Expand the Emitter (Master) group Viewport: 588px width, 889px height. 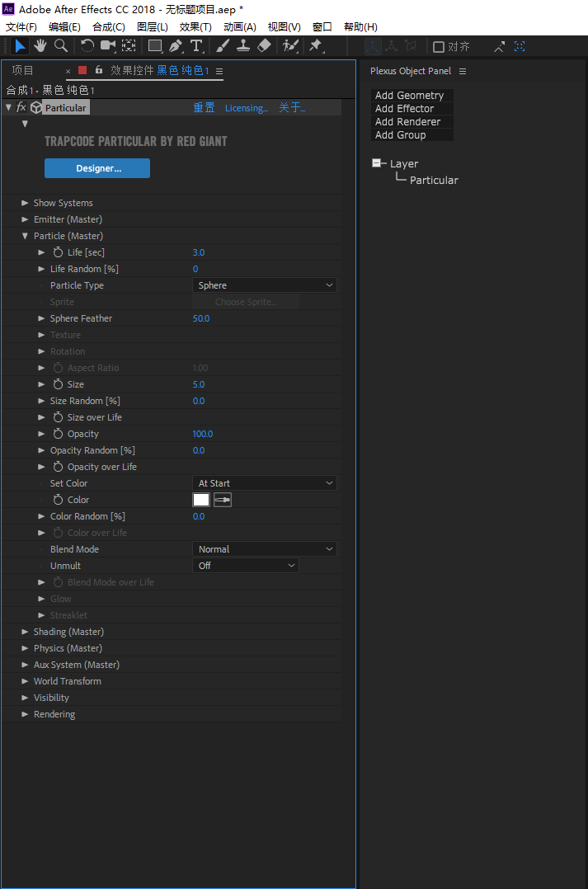point(25,219)
